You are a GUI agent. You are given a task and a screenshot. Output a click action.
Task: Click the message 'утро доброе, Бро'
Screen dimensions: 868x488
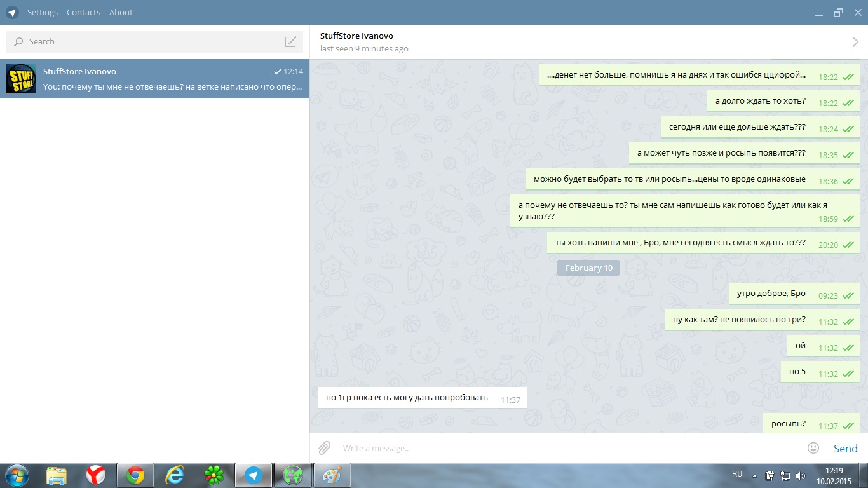[x=794, y=294]
